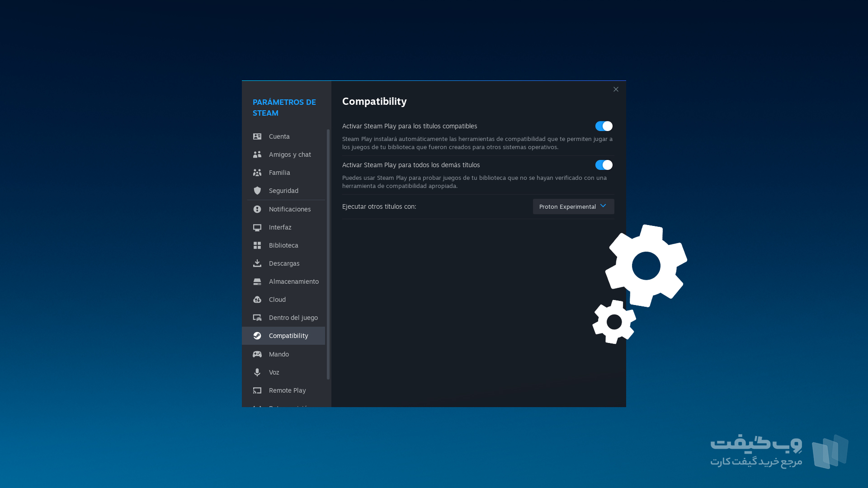This screenshot has height=488, width=868.
Task: Open Seguridad settings
Action: point(283,191)
